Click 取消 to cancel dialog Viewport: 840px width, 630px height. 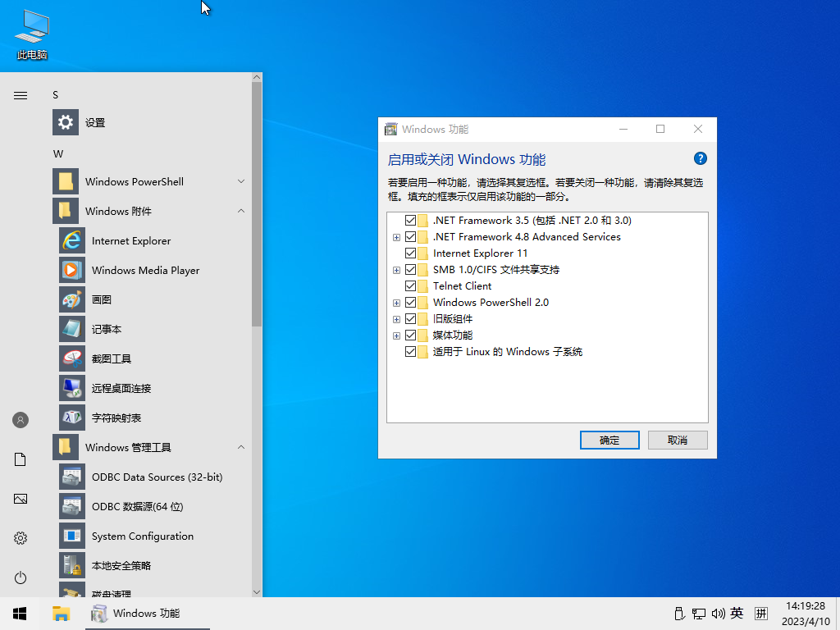click(x=678, y=441)
